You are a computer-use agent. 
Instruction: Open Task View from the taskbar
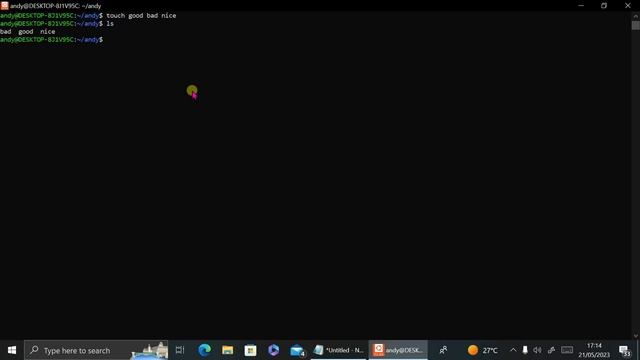(x=180, y=350)
